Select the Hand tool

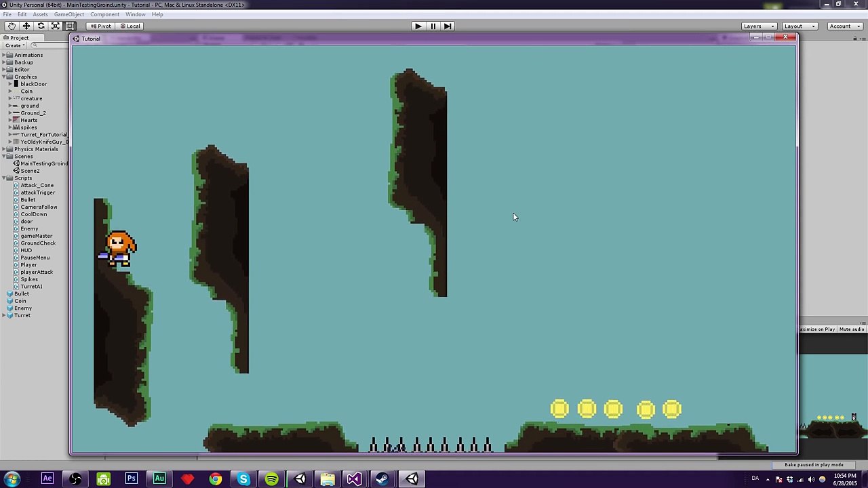pos(12,26)
